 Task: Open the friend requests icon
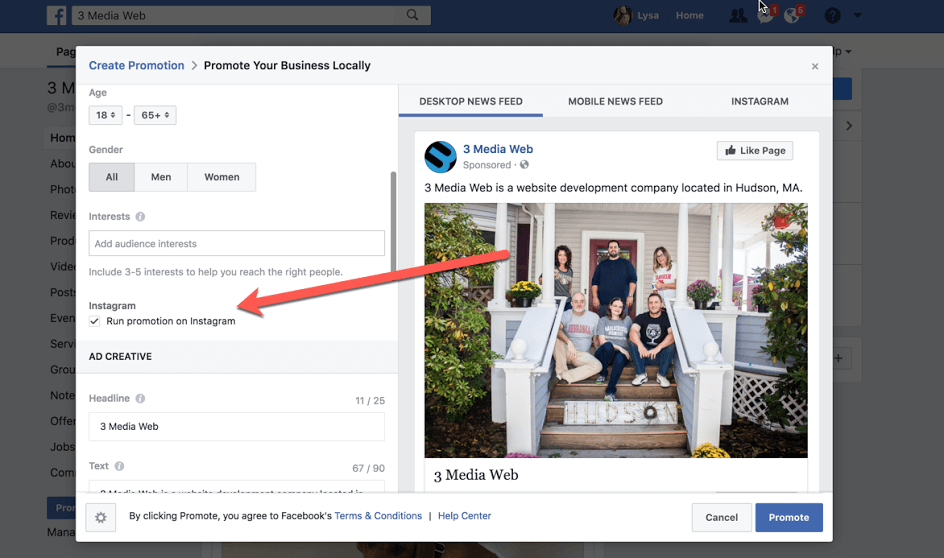pos(738,15)
